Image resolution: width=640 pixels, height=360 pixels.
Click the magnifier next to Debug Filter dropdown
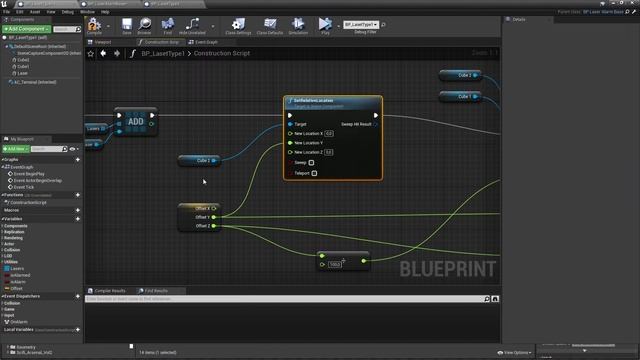point(383,25)
